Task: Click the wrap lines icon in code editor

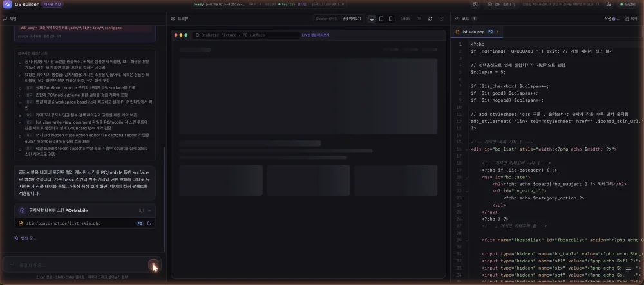Action: [628, 270]
